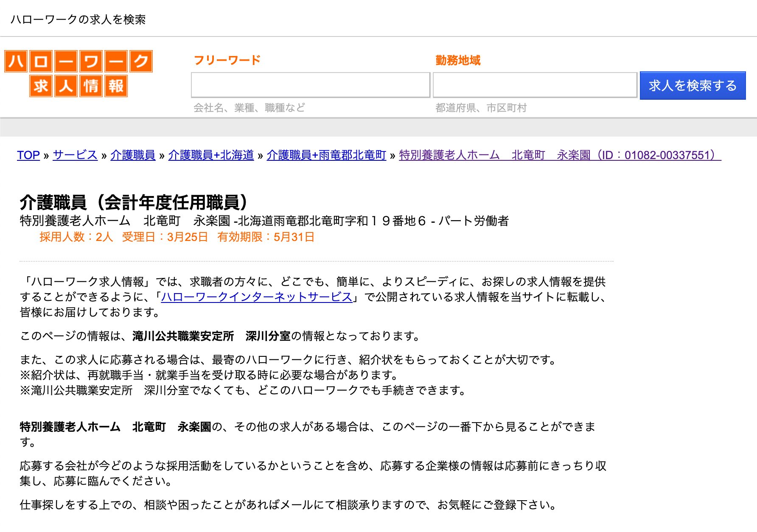757x532 pixels.
Task: Open the 介護職員+雨竜郡北竜町 breadcrumb link
Action: tap(326, 156)
